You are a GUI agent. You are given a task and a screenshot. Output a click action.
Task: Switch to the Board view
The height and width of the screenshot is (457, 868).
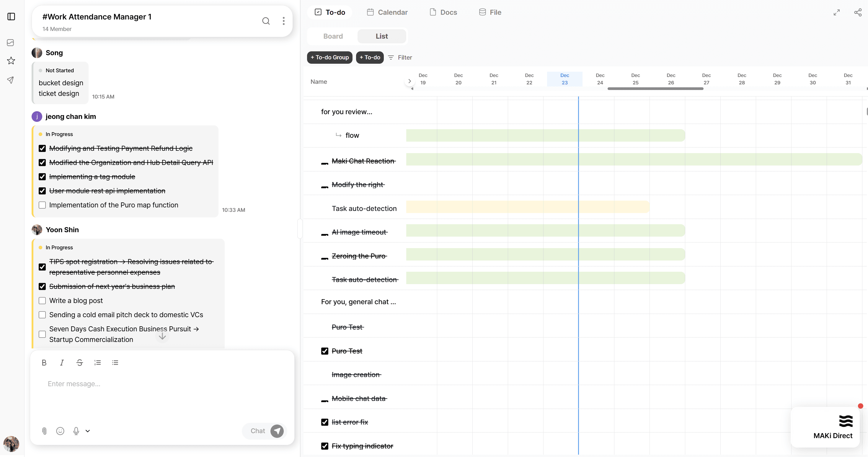pos(333,36)
